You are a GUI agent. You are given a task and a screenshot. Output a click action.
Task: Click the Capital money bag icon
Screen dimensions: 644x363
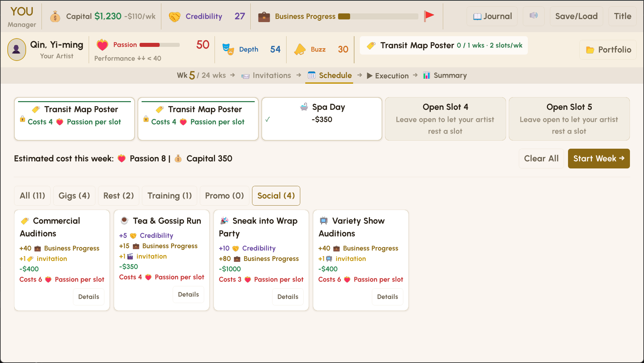(55, 16)
